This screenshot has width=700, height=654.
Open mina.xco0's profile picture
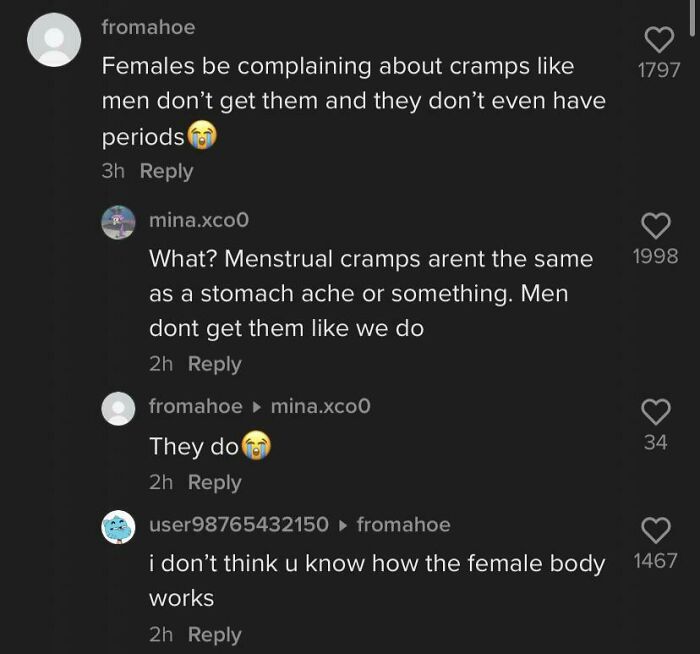tap(119, 222)
